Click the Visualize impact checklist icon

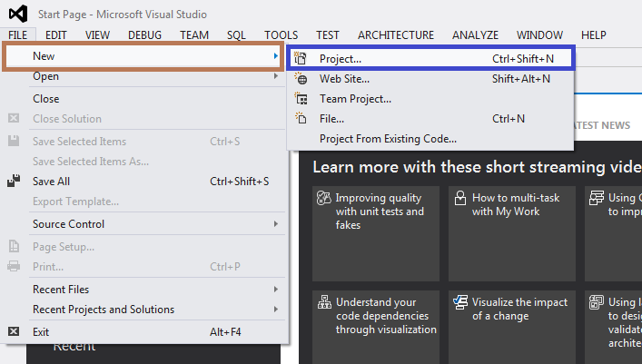point(460,302)
